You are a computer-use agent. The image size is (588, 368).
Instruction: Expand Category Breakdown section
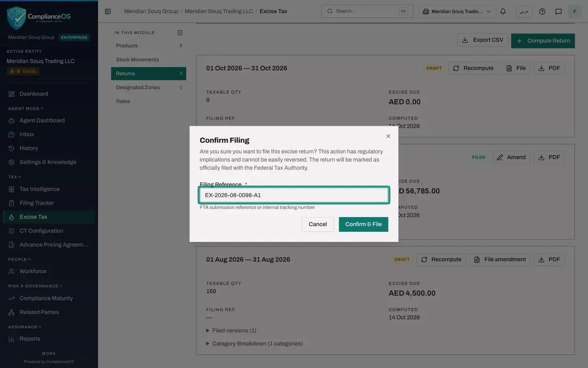pyautogui.click(x=254, y=344)
